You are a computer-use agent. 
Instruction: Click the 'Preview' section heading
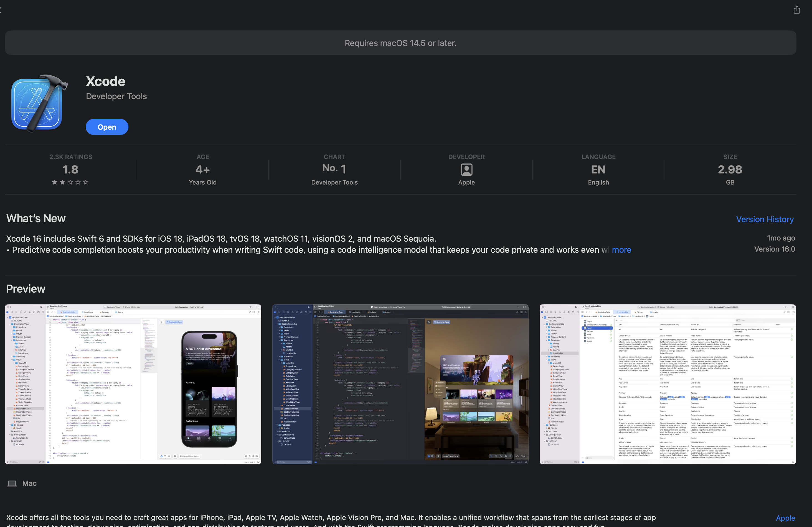(26, 289)
